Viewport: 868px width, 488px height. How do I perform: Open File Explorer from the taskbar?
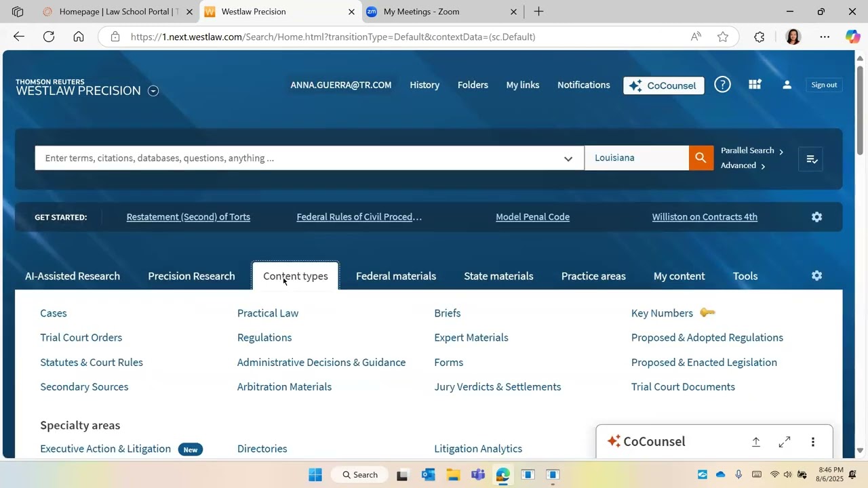pyautogui.click(x=453, y=474)
